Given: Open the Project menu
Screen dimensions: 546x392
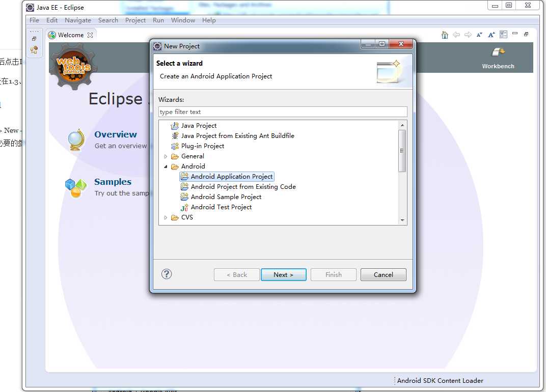Looking at the screenshot, I should point(135,20).
